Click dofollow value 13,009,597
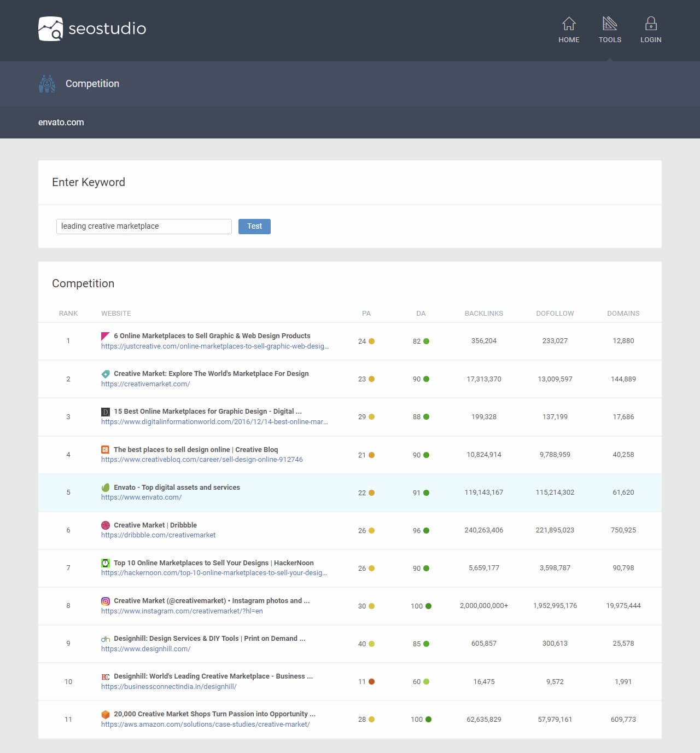Image resolution: width=700 pixels, height=753 pixels. coord(555,379)
